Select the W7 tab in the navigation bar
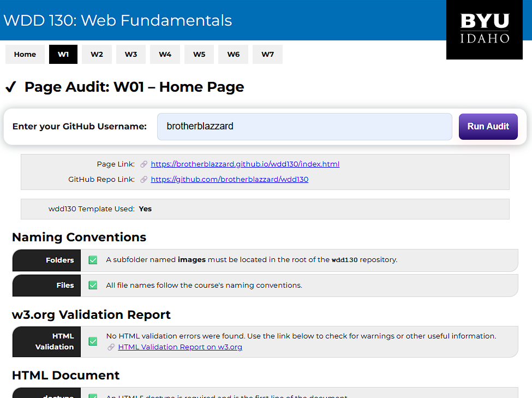This screenshot has width=532, height=398. pyautogui.click(x=267, y=54)
